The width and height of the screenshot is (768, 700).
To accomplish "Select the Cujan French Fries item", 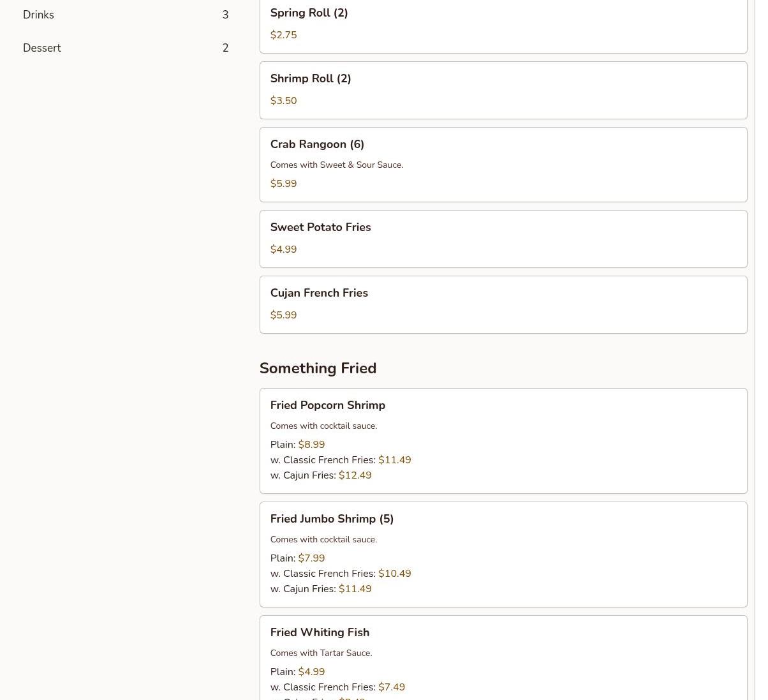I will click(x=319, y=293).
